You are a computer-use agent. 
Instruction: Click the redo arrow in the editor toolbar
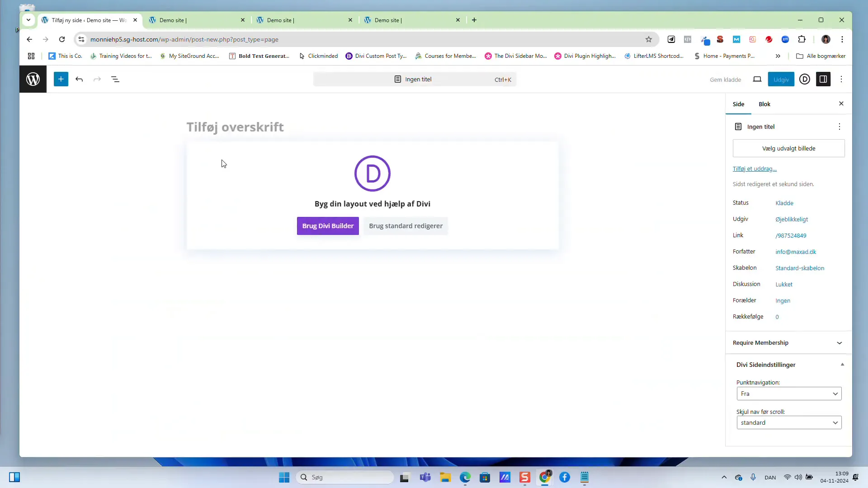(x=97, y=79)
